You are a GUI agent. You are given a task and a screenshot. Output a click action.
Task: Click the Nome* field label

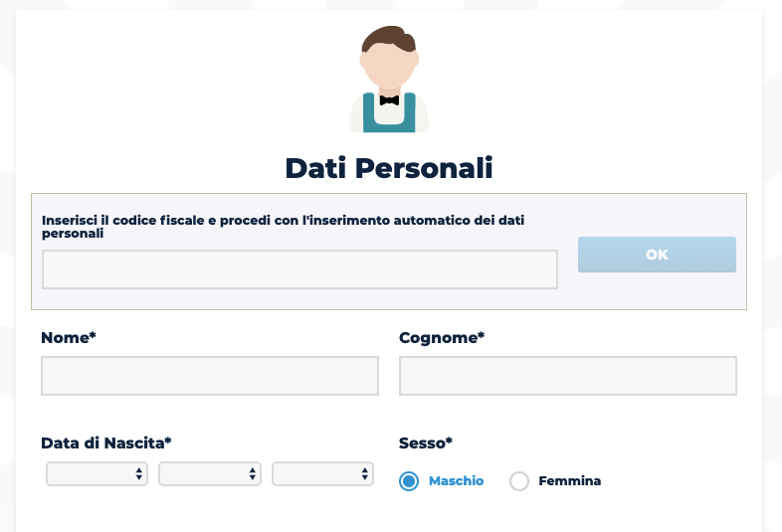pos(69,337)
